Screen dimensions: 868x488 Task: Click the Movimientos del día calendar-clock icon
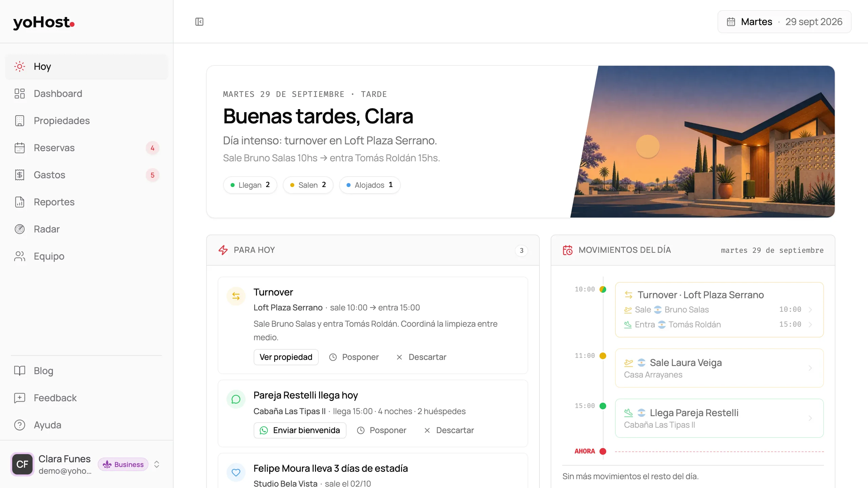(568, 250)
